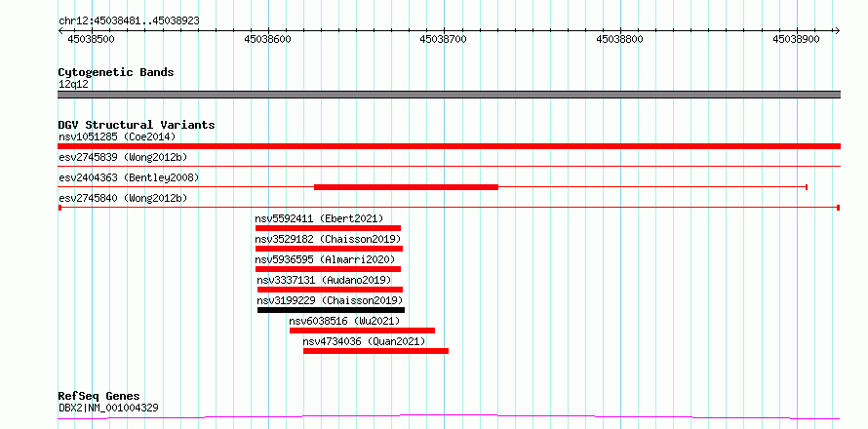Open the nsv4734036 (Quan2021) variant label
This screenshot has height=429, width=868.
click(364, 341)
